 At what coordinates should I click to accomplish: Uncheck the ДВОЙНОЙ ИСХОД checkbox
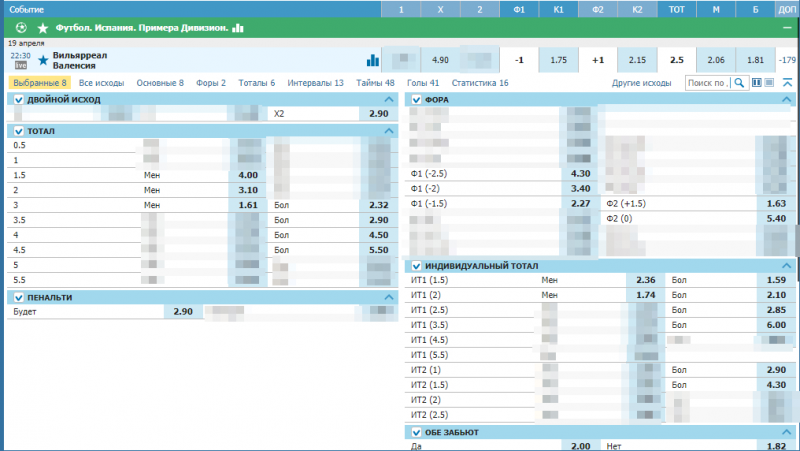coord(18,100)
